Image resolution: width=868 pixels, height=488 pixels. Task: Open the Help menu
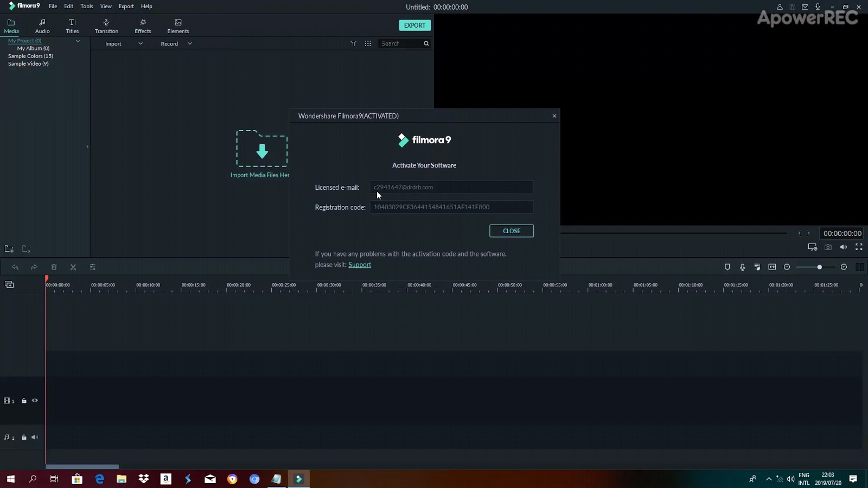click(146, 7)
